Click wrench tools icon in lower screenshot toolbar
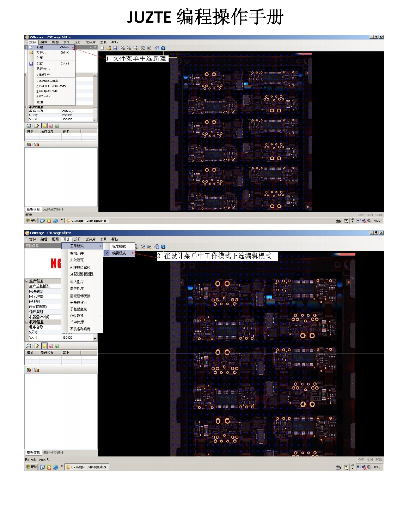Image resolution: width=412 pixels, height=532 pixels. click(143, 247)
